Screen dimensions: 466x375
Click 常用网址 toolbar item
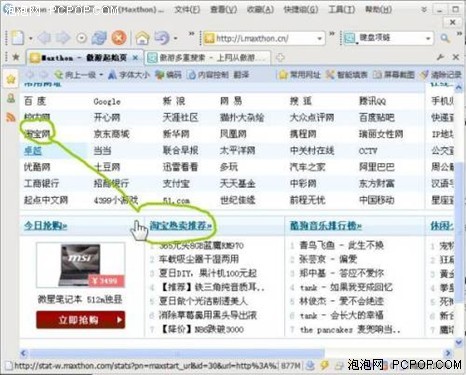pyautogui.click(x=299, y=75)
